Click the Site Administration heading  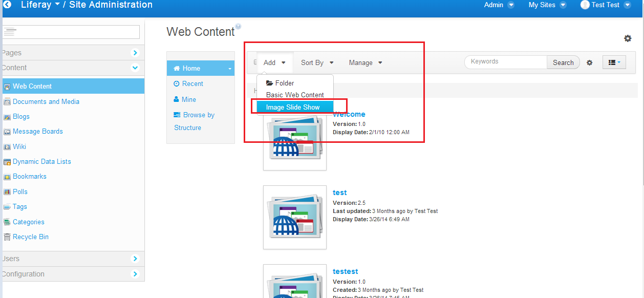(111, 5)
